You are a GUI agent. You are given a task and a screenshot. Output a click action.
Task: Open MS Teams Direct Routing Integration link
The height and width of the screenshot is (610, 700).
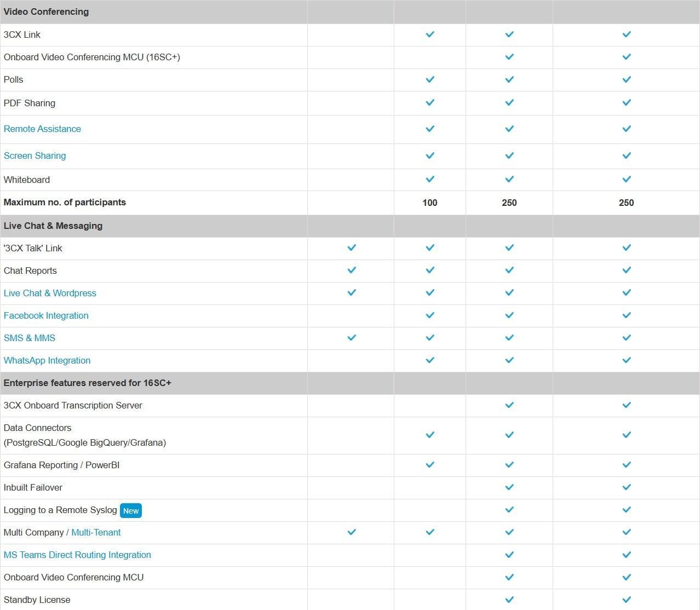point(77,555)
